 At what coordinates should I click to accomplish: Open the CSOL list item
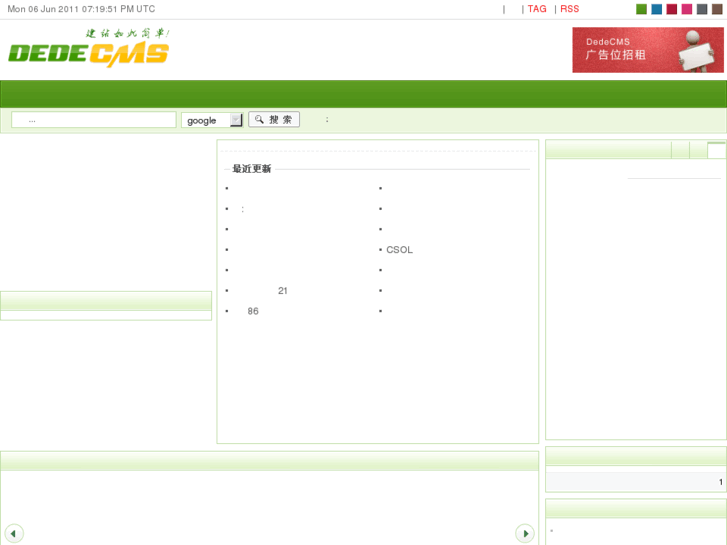pos(399,250)
